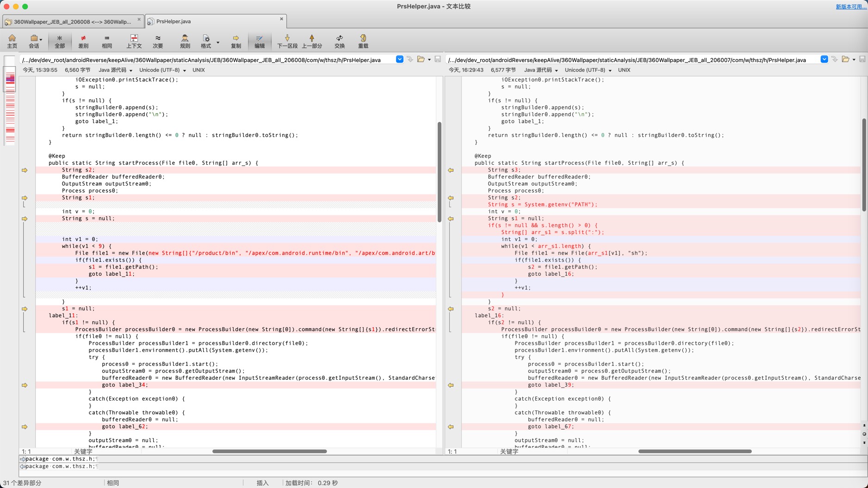The image size is (868, 488).
Task: Click left pane vertical scrollbar
Action: (439, 172)
